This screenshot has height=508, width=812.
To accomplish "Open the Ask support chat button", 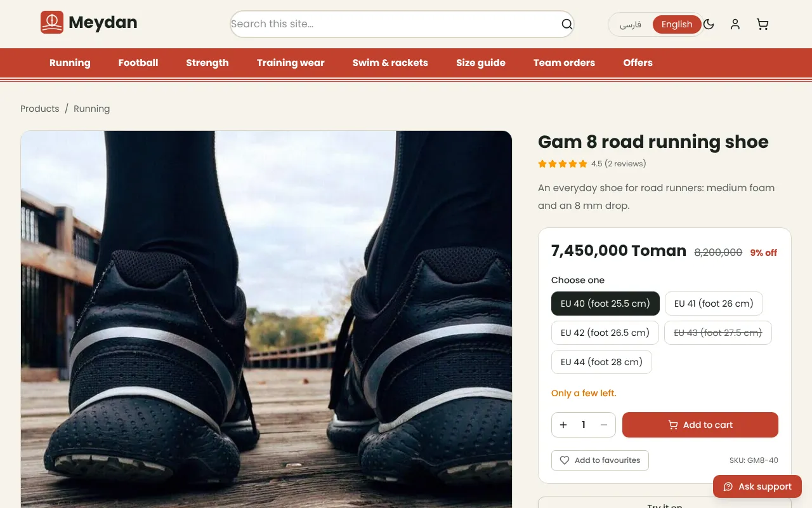I will pos(757,486).
